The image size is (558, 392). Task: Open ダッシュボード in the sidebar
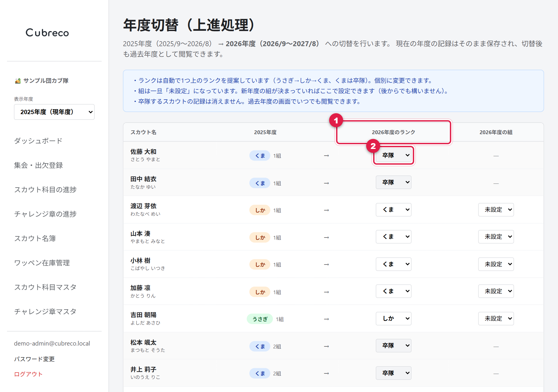click(38, 141)
